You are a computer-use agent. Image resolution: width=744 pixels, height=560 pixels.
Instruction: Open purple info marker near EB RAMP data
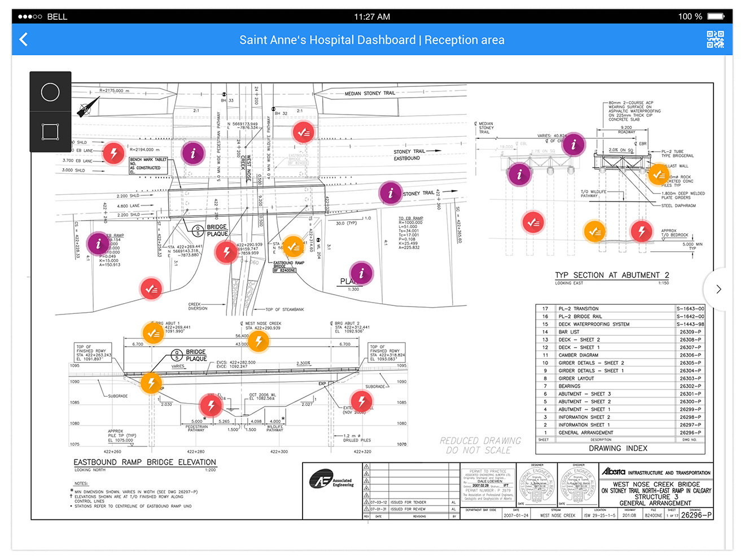click(98, 243)
